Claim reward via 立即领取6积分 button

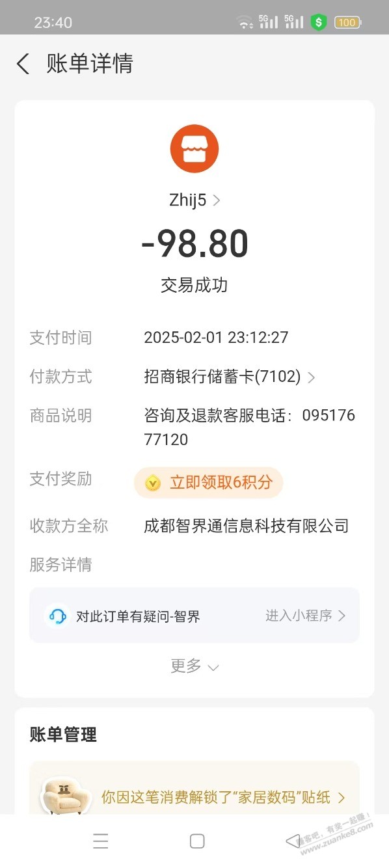(x=208, y=483)
